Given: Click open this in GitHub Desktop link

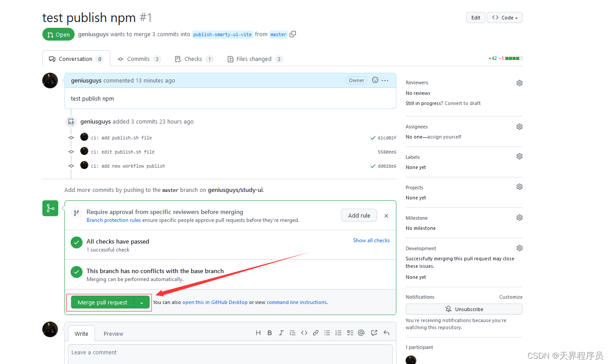Looking at the screenshot, I should [215, 302].
